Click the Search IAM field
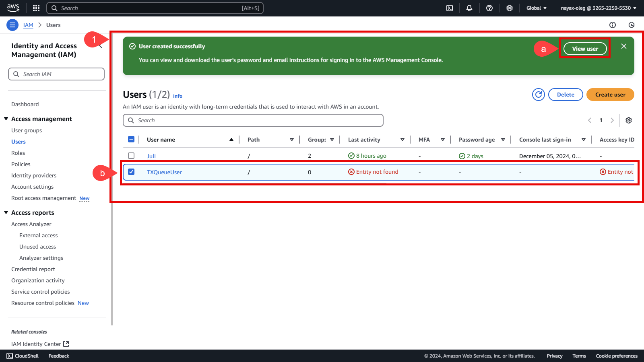The width and height of the screenshot is (644, 362). coord(56,74)
